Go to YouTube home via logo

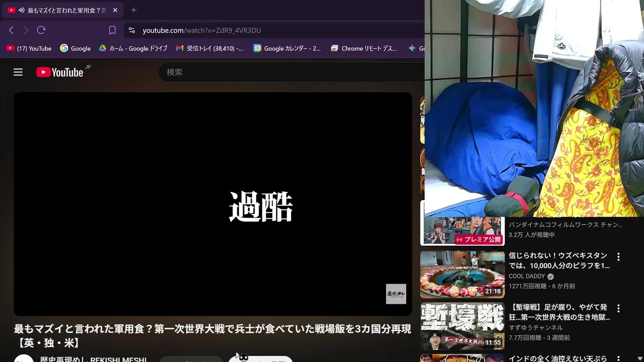point(59,72)
